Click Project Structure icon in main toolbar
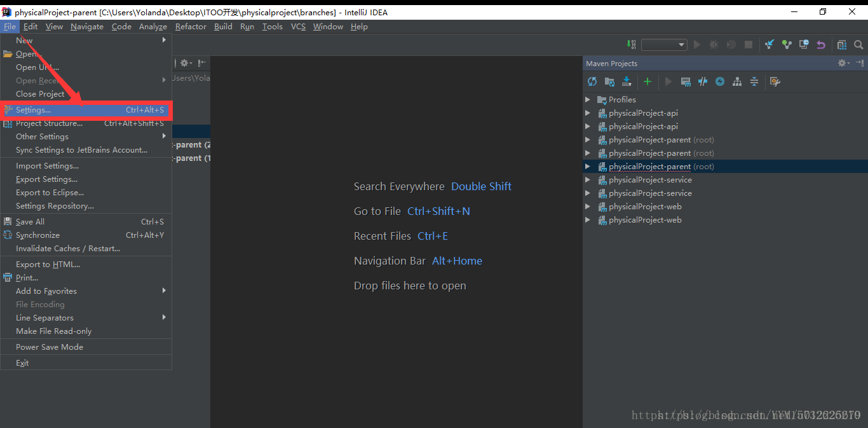The height and width of the screenshot is (428, 868). (x=842, y=45)
